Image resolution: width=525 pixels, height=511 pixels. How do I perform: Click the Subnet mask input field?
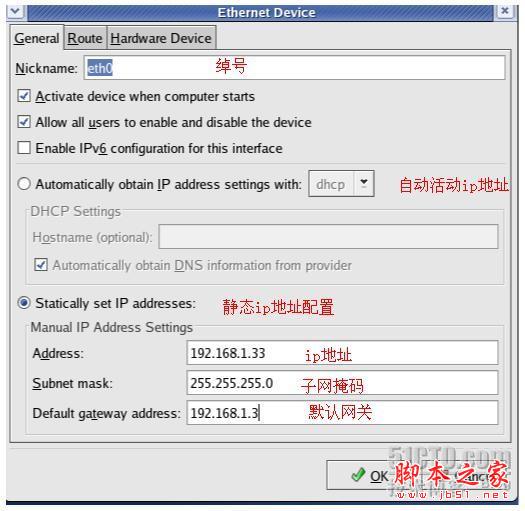[x=342, y=383]
